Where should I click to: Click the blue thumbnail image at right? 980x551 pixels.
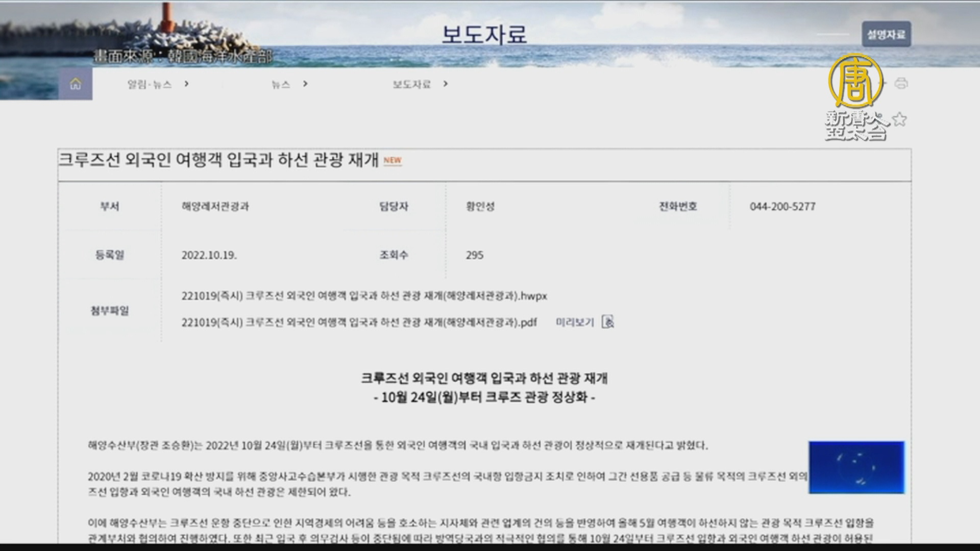coord(856,467)
